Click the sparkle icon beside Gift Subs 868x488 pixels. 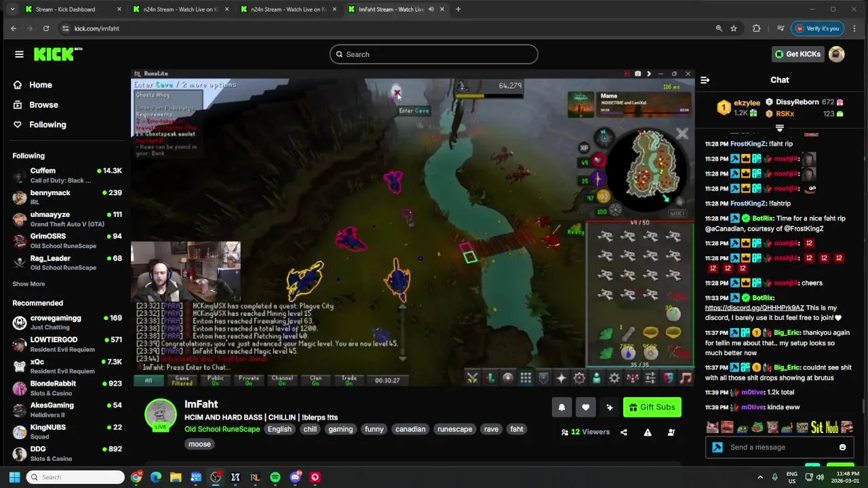[x=610, y=407]
